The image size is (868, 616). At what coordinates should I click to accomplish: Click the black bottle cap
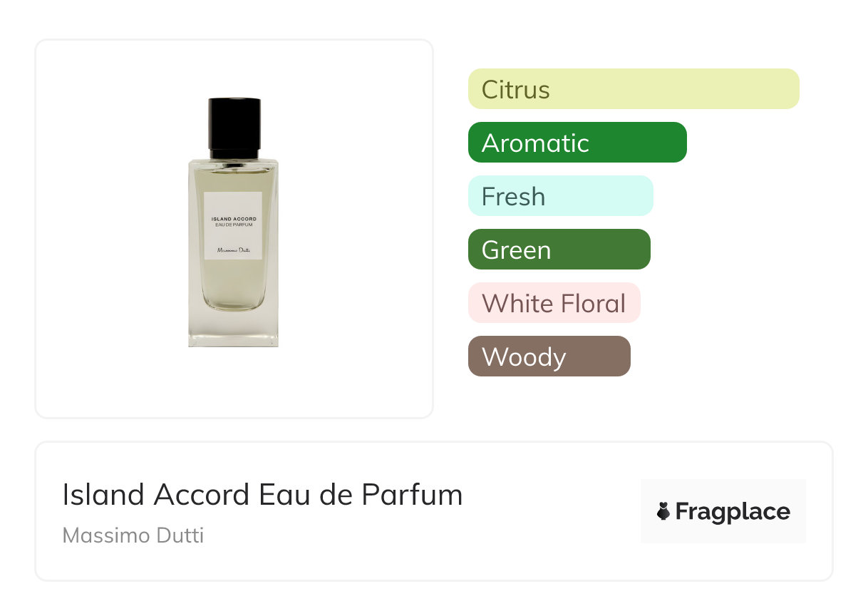click(x=234, y=128)
